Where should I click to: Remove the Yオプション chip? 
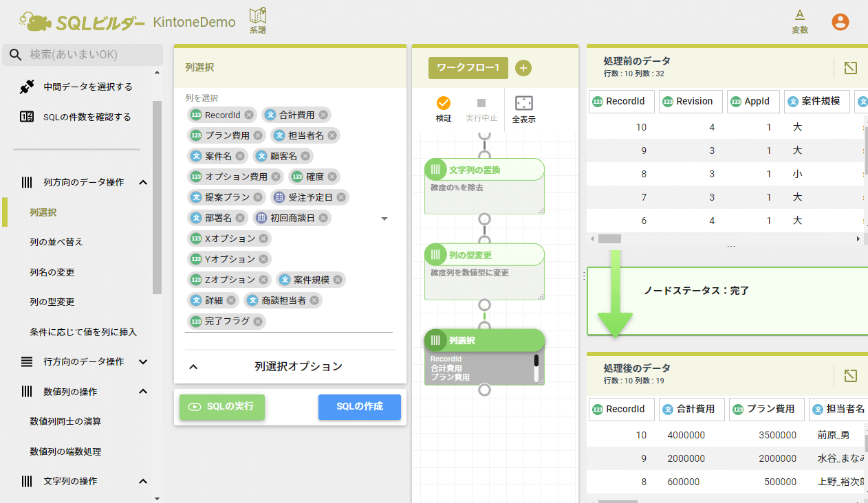[263, 259]
